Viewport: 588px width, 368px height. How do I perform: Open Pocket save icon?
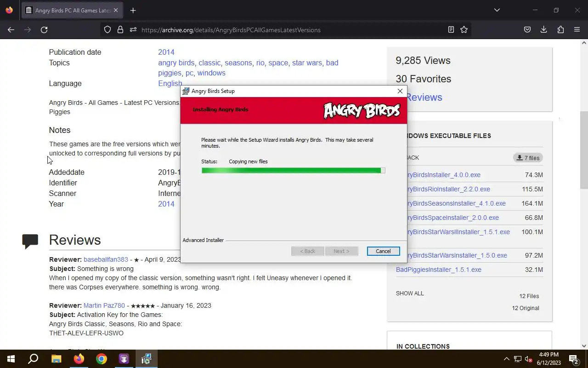tap(527, 29)
